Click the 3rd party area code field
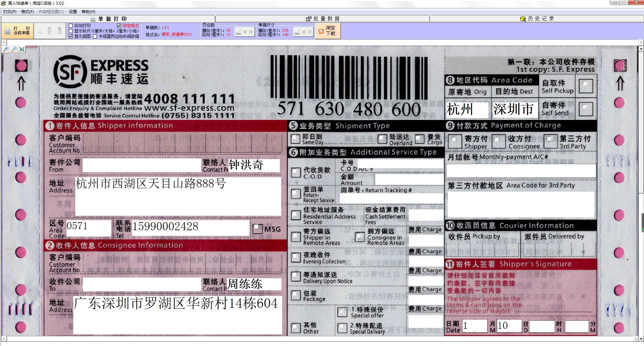Screen dimensions: 644x346 coord(521,204)
